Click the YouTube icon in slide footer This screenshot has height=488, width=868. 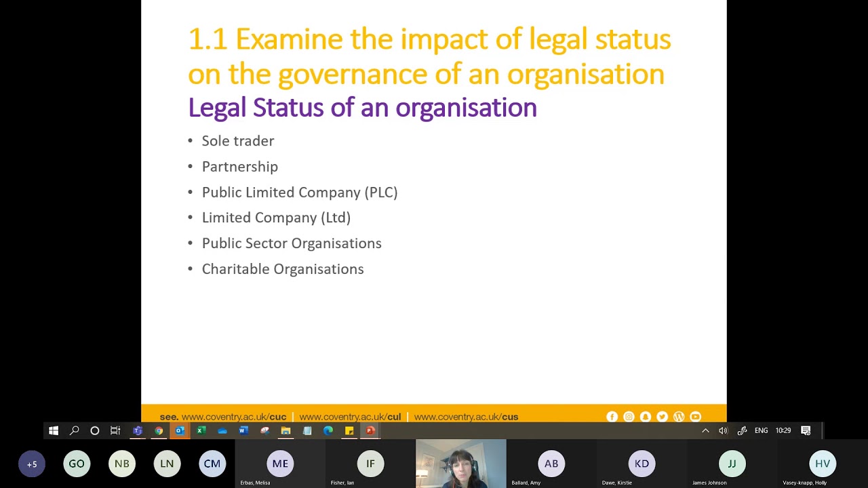click(695, 417)
